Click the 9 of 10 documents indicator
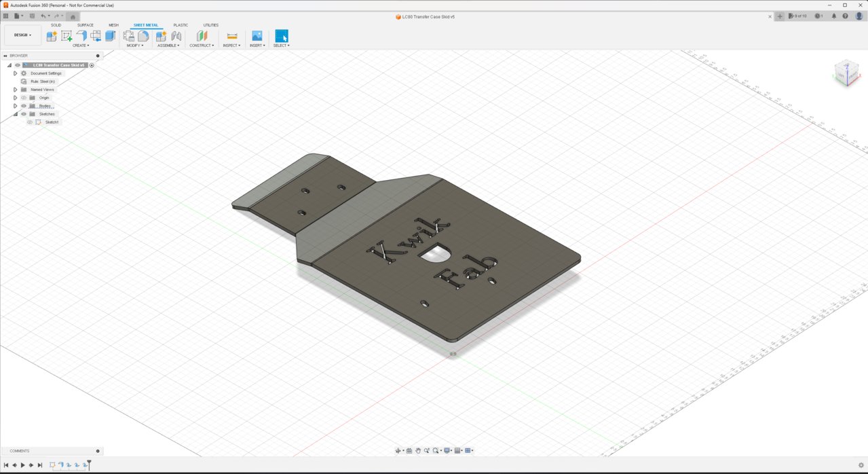Image resolution: width=868 pixels, height=474 pixels. [797, 16]
